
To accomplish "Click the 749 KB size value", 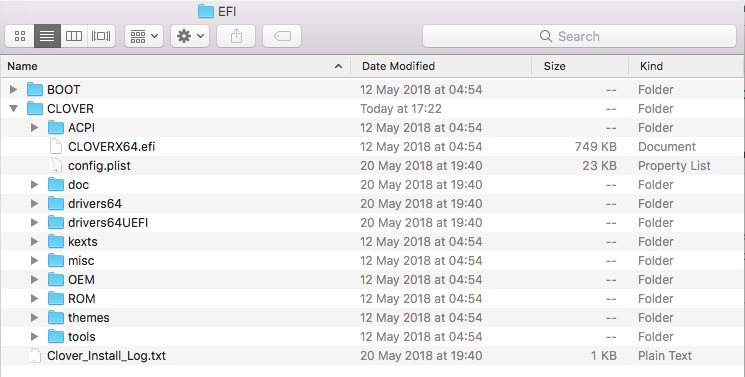I will click(x=596, y=146).
